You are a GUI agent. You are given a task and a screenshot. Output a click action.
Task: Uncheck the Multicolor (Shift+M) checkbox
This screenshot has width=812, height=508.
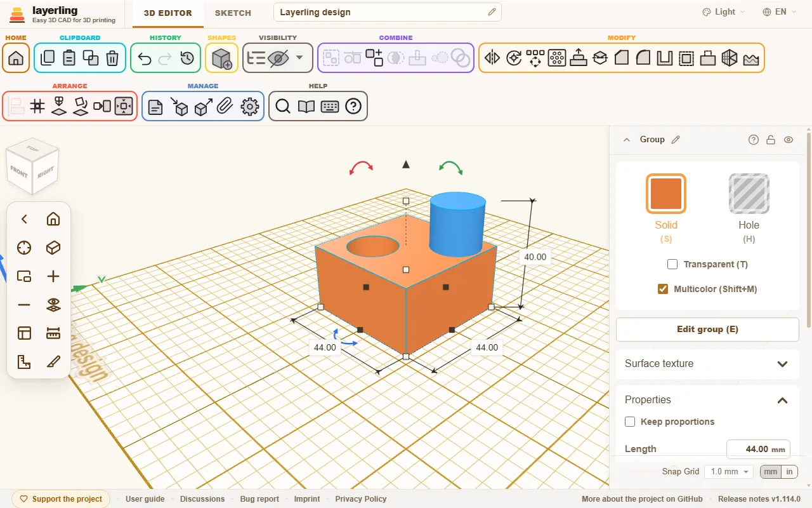click(663, 289)
